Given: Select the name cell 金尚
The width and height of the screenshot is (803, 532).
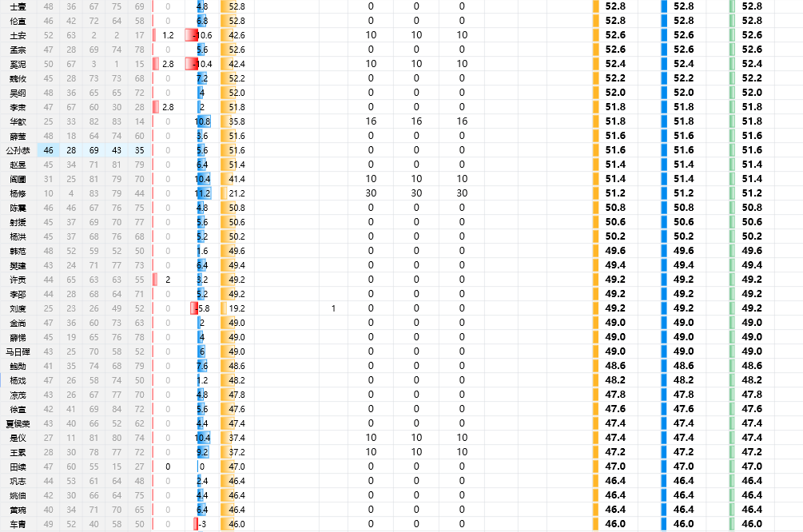Looking at the screenshot, I should pos(18,323).
